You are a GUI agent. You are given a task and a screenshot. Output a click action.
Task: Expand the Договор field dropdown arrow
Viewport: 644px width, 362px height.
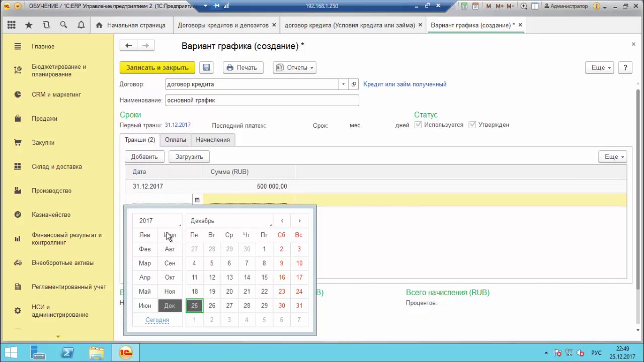(x=343, y=84)
